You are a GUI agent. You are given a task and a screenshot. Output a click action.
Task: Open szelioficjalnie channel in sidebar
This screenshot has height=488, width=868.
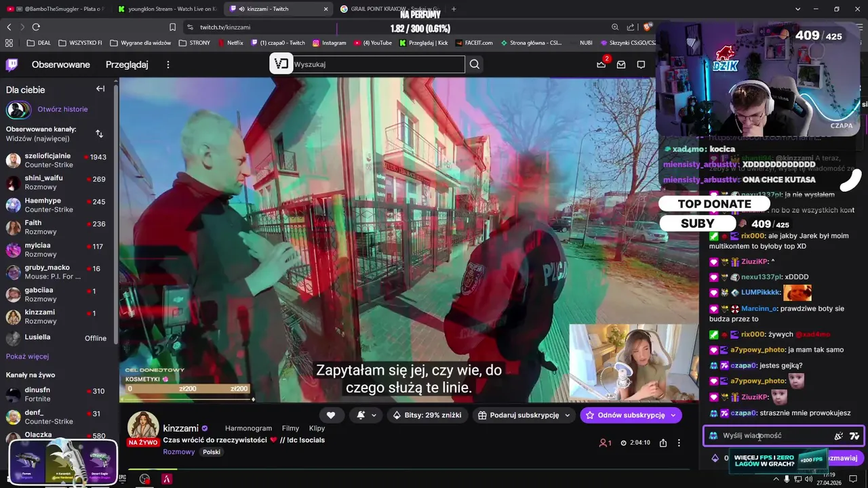[x=58, y=161]
